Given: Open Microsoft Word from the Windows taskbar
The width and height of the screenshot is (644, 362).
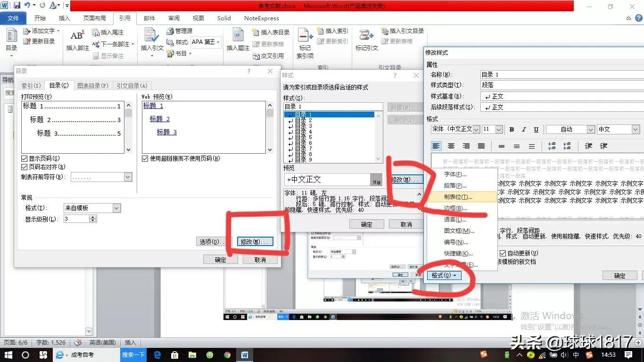Looking at the screenshot, I should (245, 355).
